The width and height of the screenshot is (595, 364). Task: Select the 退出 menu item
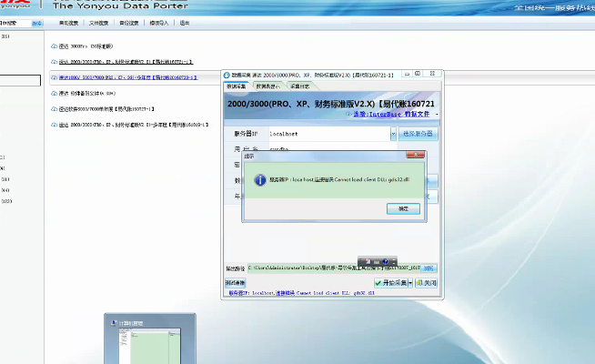pos(185,21)
